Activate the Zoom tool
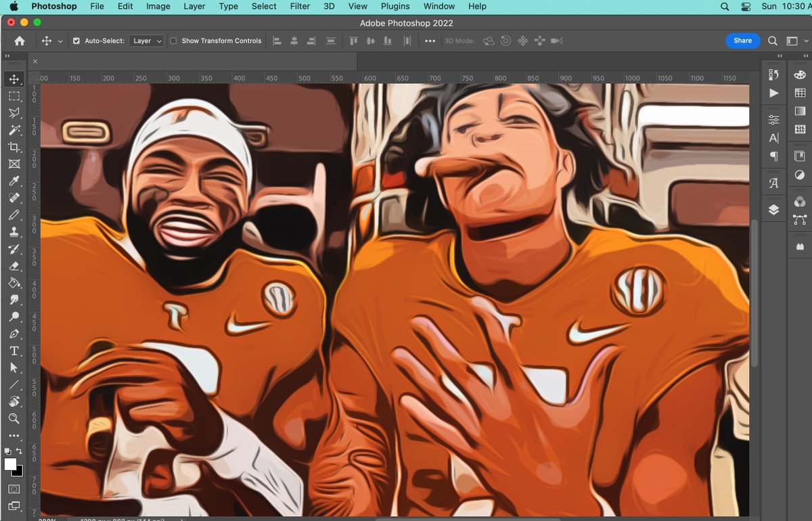This screenshot has height=521, width=812. coord(14,419)
